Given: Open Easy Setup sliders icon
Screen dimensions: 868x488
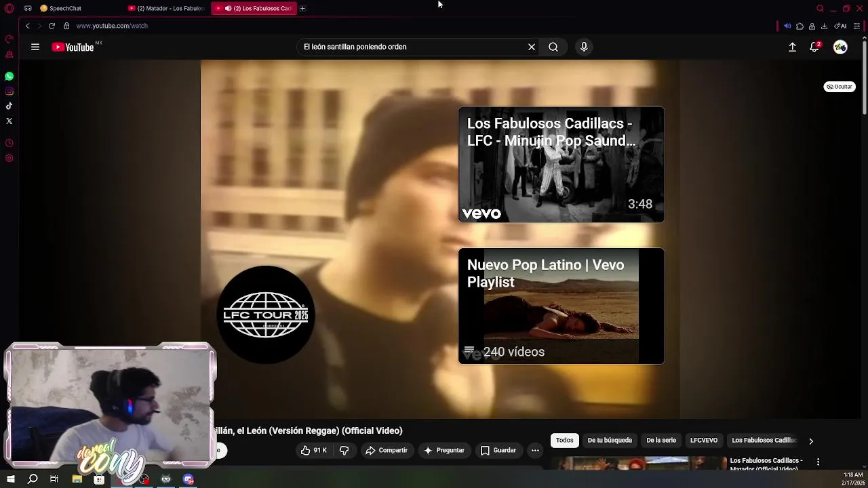Looking at the screenshot, I should (857, 26).
